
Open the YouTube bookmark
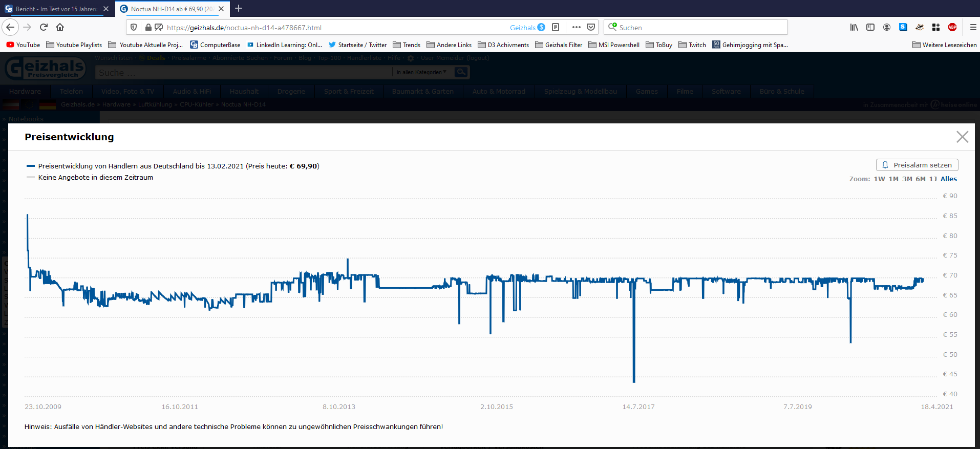(23, 45)
